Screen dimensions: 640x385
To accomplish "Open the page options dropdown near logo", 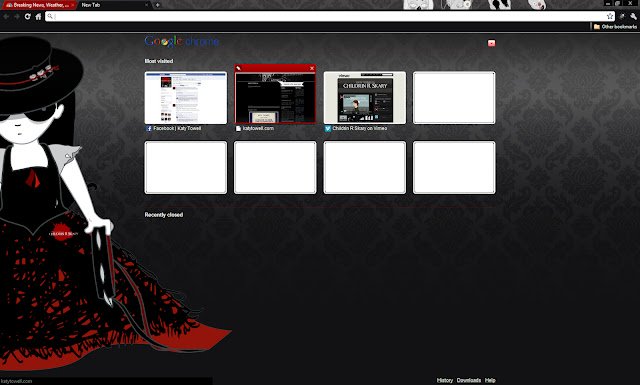I will pyautogui.click(x=491, y=43).
